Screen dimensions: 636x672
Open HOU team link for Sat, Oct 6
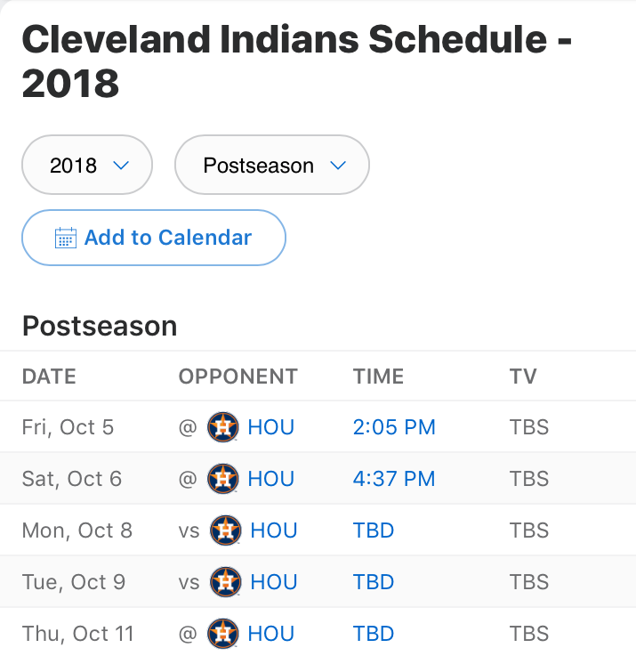pos(270,479)
